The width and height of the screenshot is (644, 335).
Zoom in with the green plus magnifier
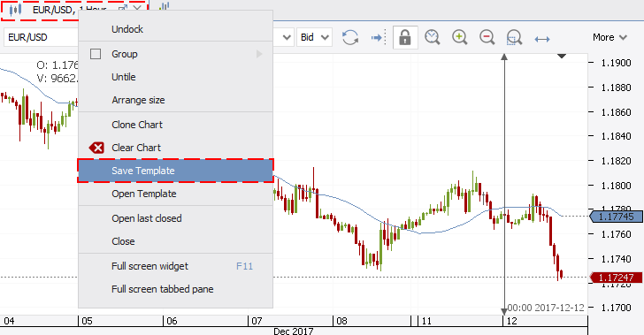tap(460, 37)
